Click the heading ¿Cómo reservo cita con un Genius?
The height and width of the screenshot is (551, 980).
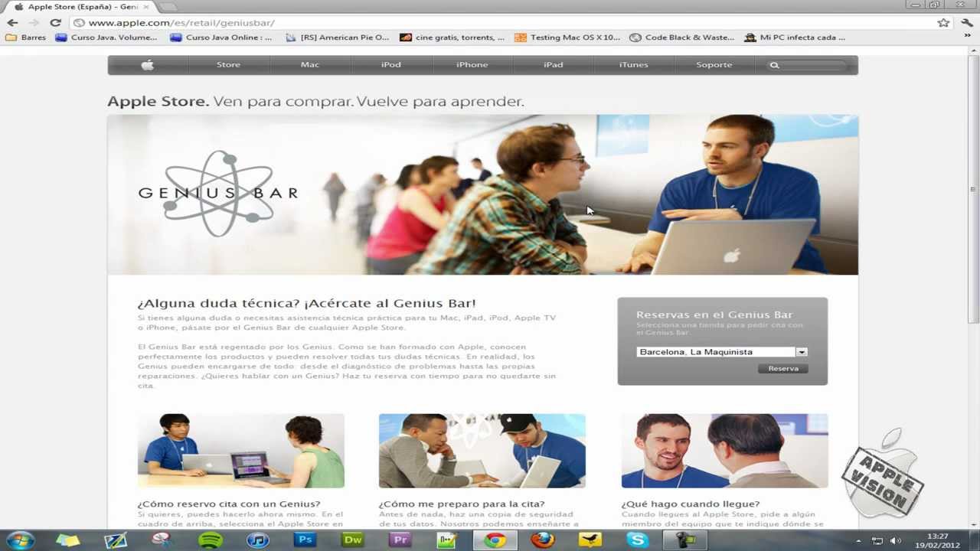click(x=229, y=504)
